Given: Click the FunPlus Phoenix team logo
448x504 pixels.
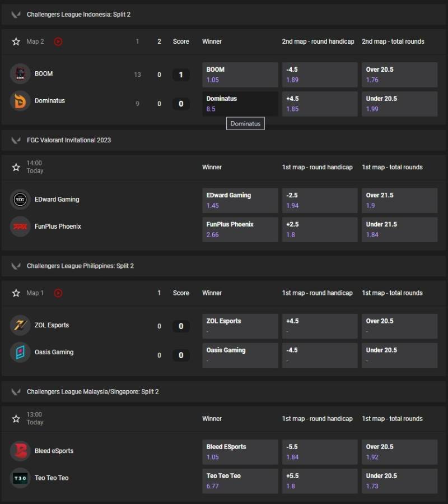Looking at the screenshot, I should pos(20,226).
